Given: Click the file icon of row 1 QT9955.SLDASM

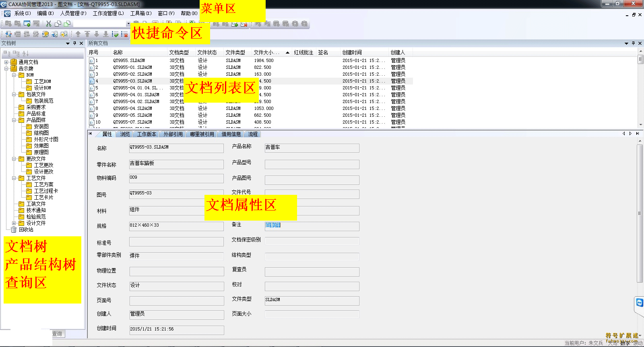Looking at the screenshot, I should (x=92, y=60).
